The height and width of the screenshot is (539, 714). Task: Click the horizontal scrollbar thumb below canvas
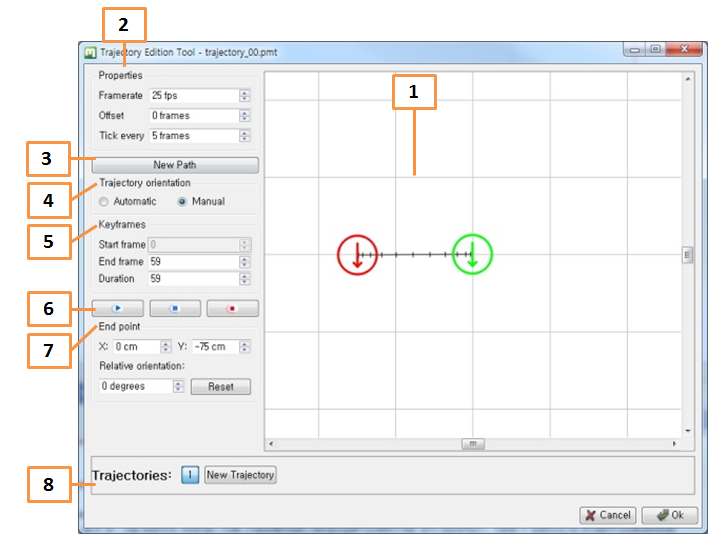coord(472,443)
